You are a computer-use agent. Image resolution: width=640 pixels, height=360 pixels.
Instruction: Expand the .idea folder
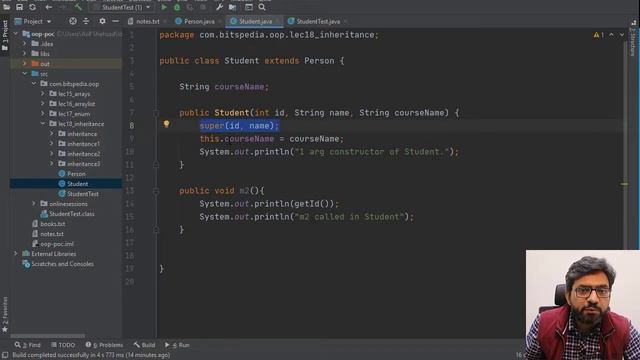point(24,44)
